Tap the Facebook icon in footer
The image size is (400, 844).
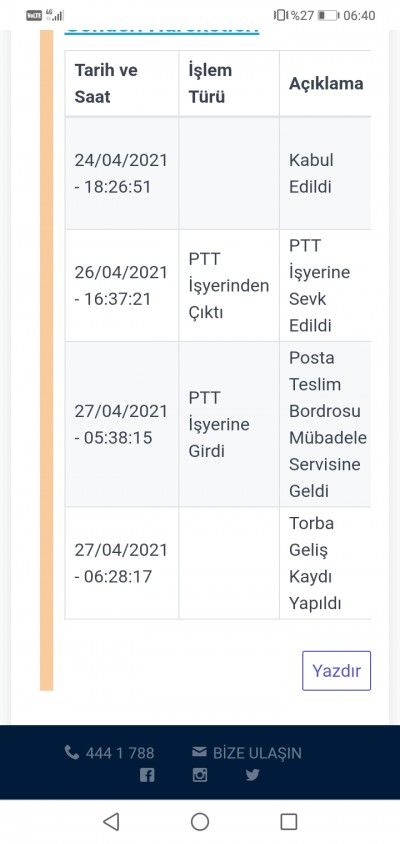147,775
